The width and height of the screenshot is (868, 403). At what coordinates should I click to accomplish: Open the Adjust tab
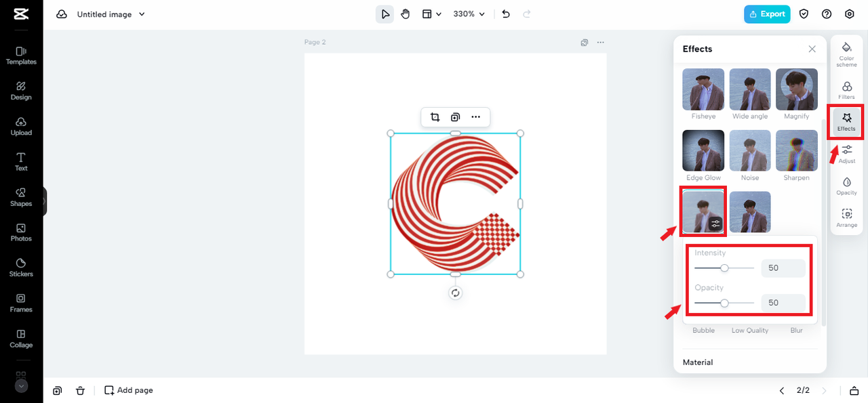846,154
